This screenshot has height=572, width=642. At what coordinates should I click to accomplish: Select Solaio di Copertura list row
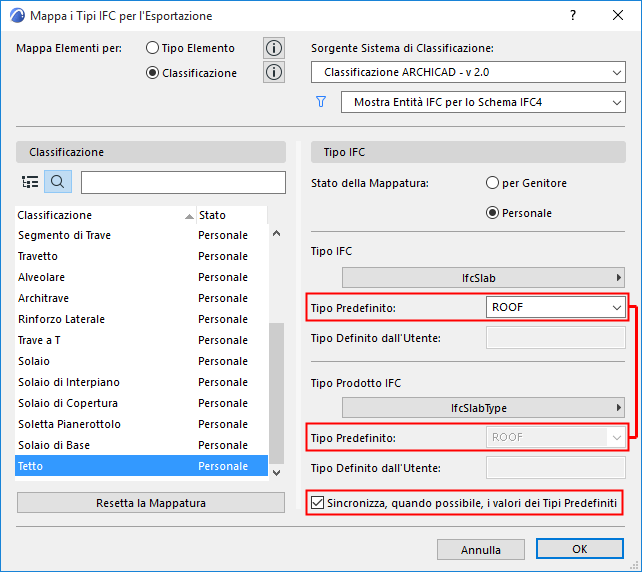pos(68,403)
